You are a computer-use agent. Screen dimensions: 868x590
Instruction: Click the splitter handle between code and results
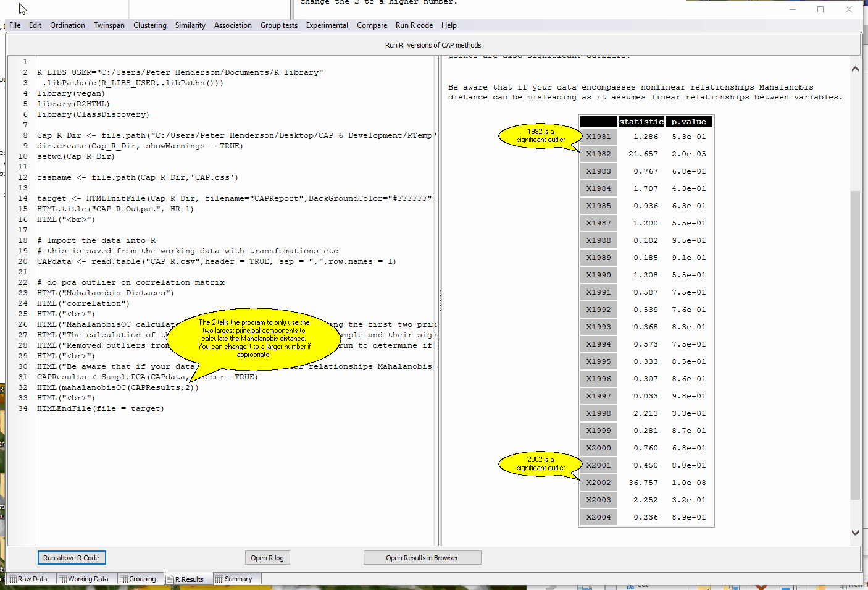[x=440, y=301]
